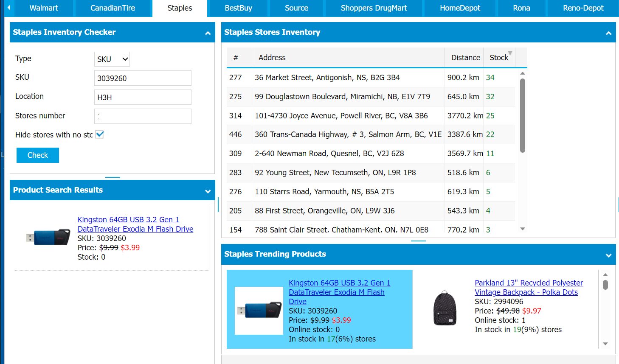This screenshot has width=619, height=364.
Task: Sort by the Stock column header
Action: (x=499, y=58)
